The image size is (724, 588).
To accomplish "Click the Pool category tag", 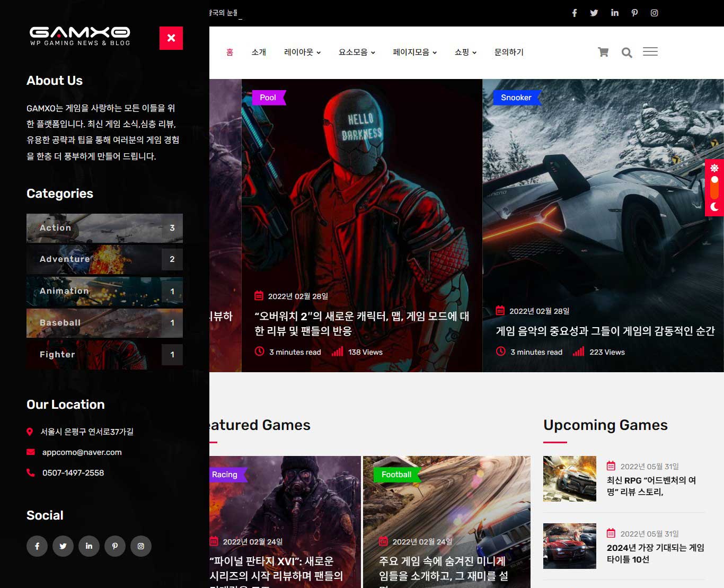I will pyautogui.click(x=269, y=98).
